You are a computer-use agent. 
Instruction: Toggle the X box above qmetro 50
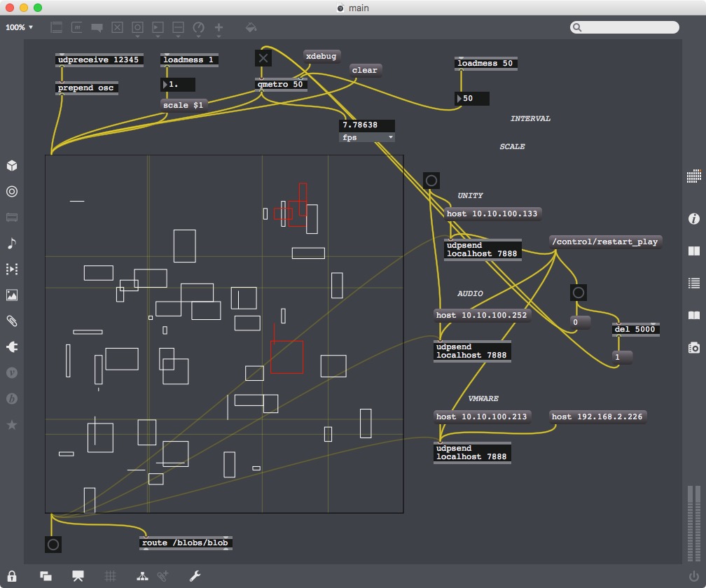click(263, 58)
